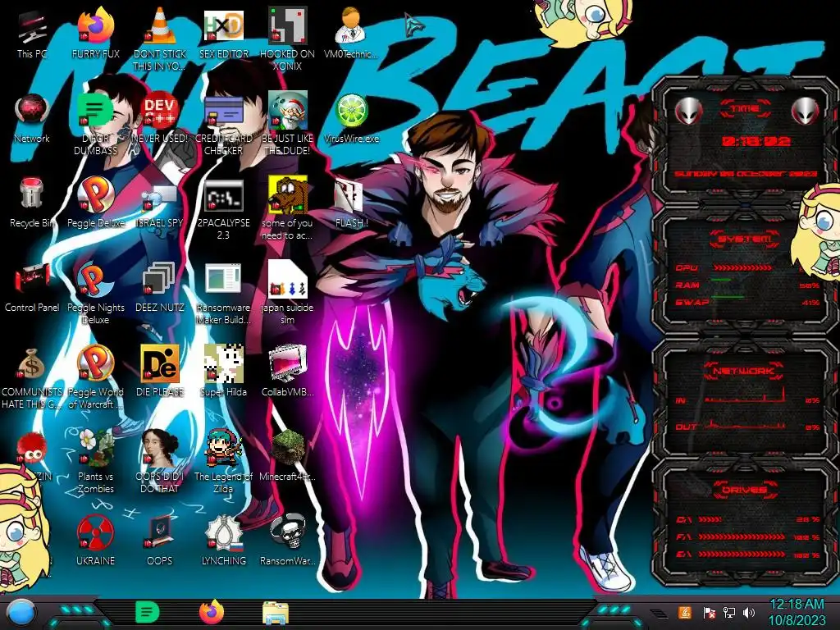Click the widget's red digital clock readout

tap(756, 141)
